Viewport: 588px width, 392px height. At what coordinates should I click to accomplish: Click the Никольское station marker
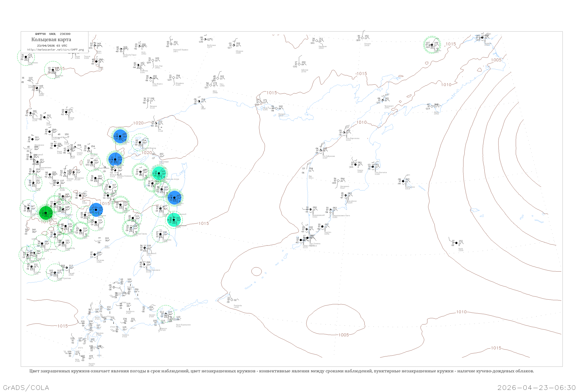tap(403, 181)
